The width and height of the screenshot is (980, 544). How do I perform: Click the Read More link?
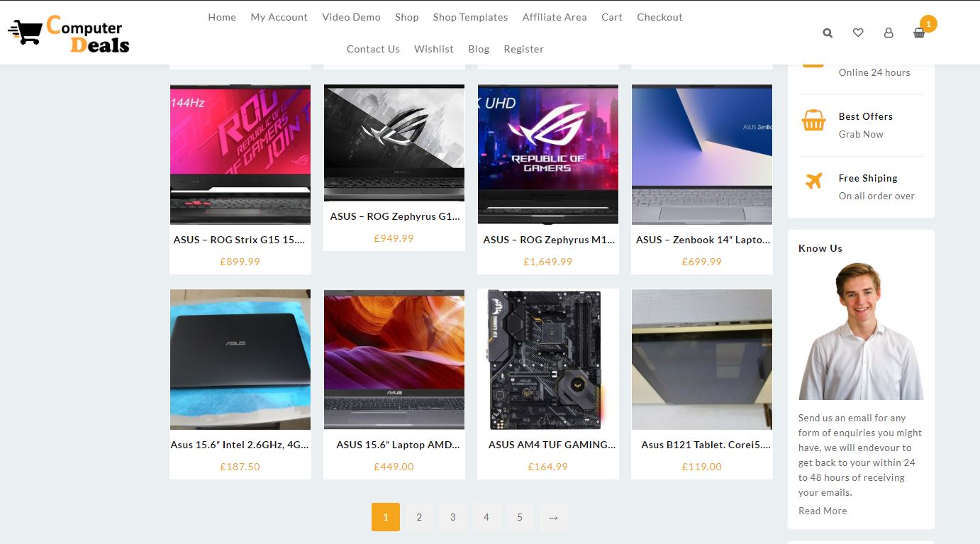click(x=822, y=511)
